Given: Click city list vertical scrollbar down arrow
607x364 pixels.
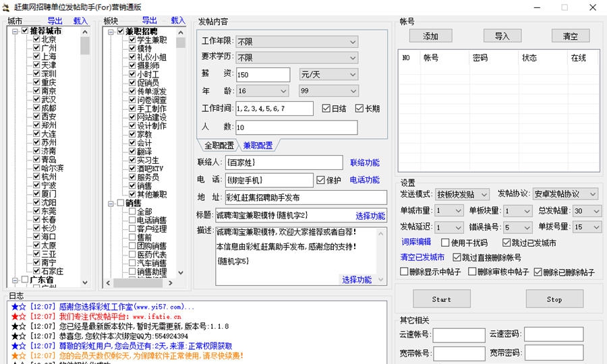Looking at the screenshot, I should click(85, 282).
